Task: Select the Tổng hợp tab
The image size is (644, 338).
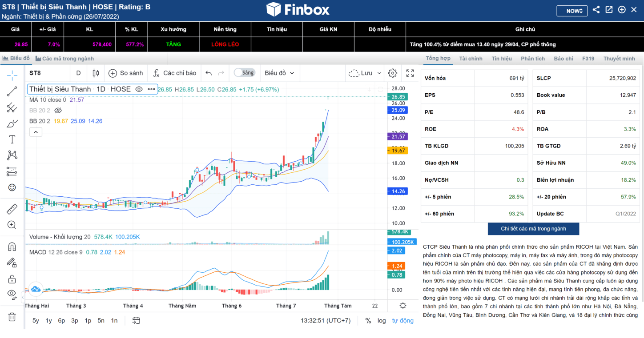Action: point(438,58)
